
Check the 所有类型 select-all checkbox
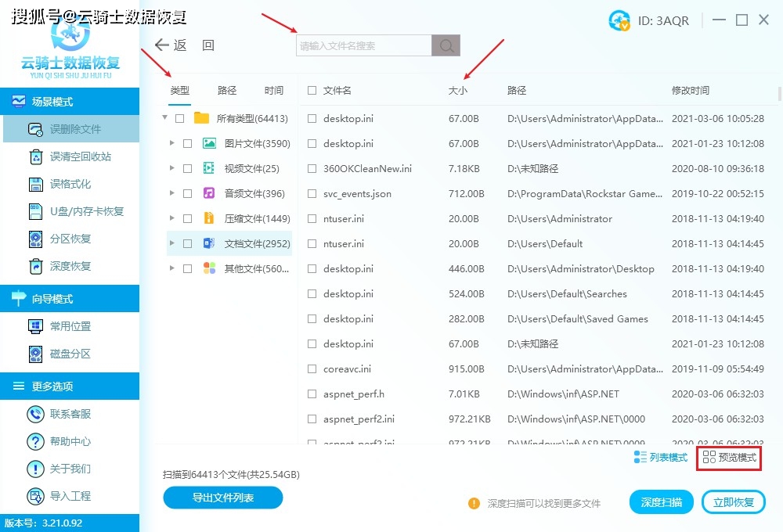coord(179,117)
